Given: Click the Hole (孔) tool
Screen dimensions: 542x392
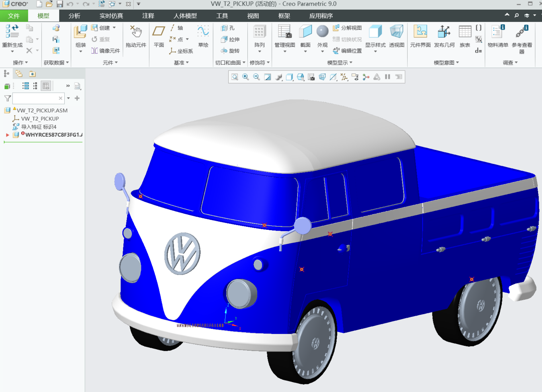Looking at the screenshot, I should click(x=228, y=28).
